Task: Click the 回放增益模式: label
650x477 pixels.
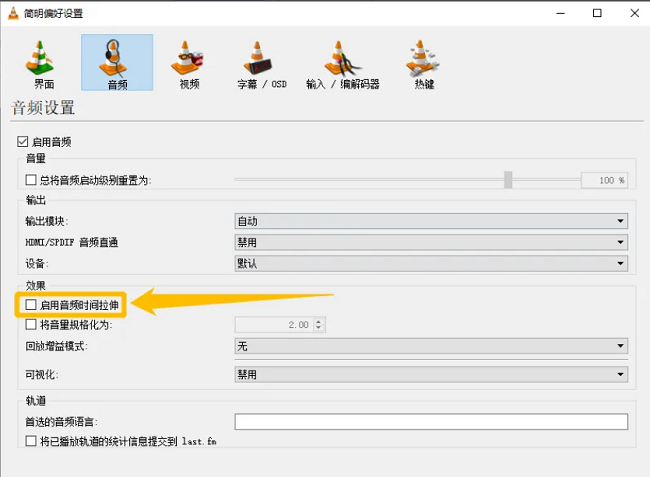Action: coord(56,346)
